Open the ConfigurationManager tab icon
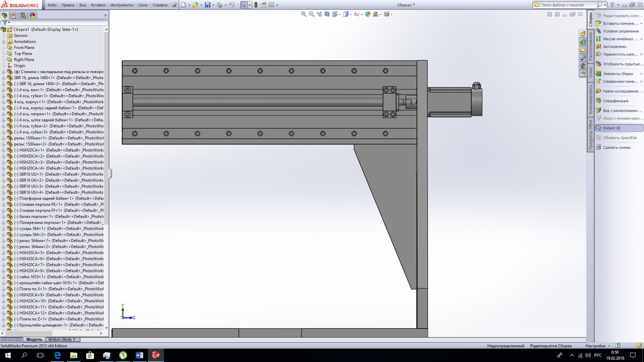Image resolution: width=644 pixels, height=362 pixels. (23, 15)
